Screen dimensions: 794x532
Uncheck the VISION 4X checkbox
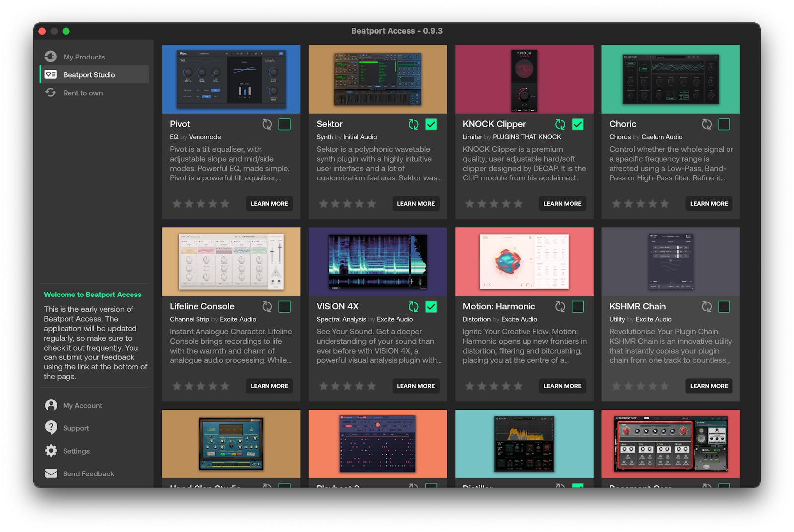tap(431, 306)
